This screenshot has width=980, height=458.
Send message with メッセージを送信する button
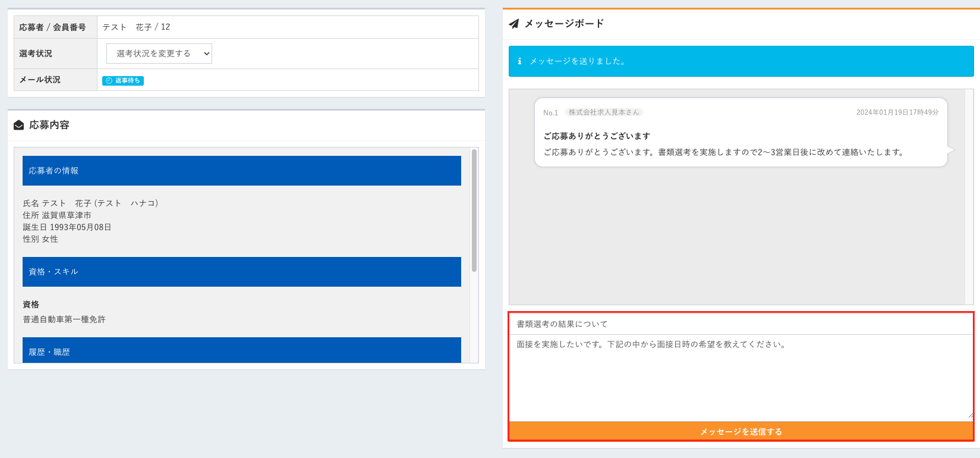[x=740, y=431]
